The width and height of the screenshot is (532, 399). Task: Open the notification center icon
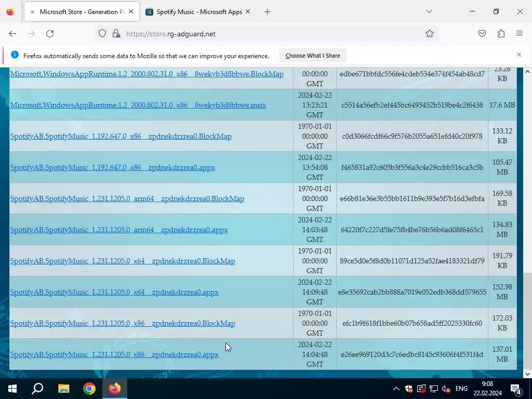(516, 389)
